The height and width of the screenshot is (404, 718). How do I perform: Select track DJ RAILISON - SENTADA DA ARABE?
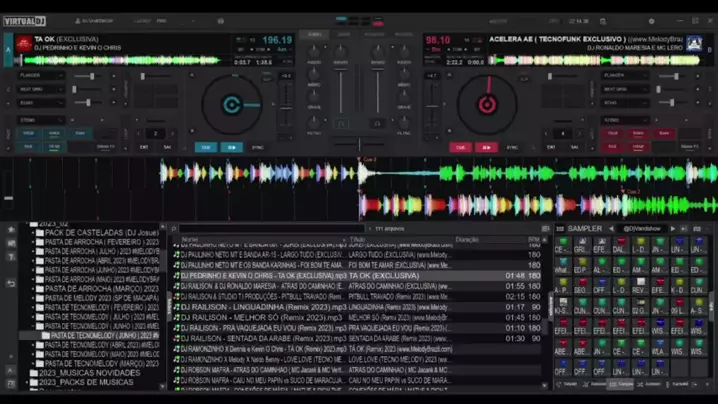(x=259, y=338)
